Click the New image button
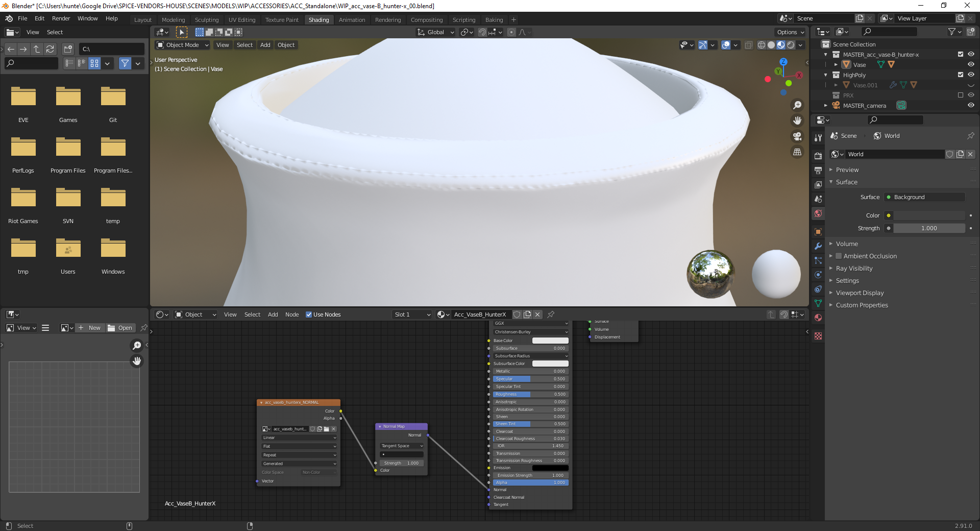 90,328
